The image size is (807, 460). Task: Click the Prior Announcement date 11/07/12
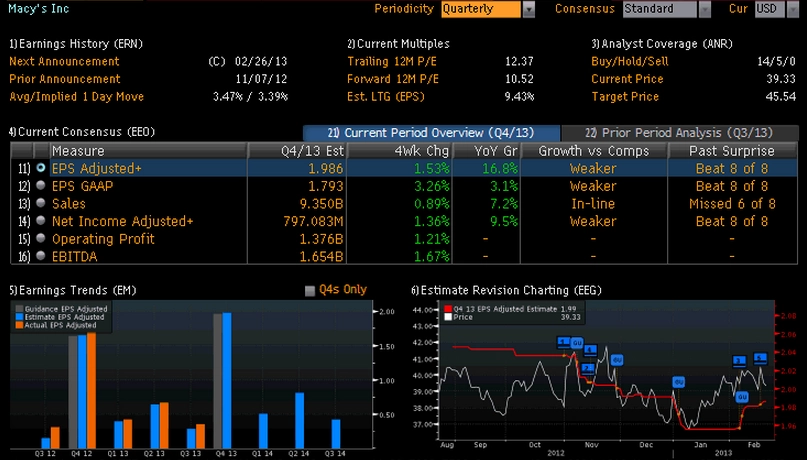pyautogui.click(x=261, y=79)
